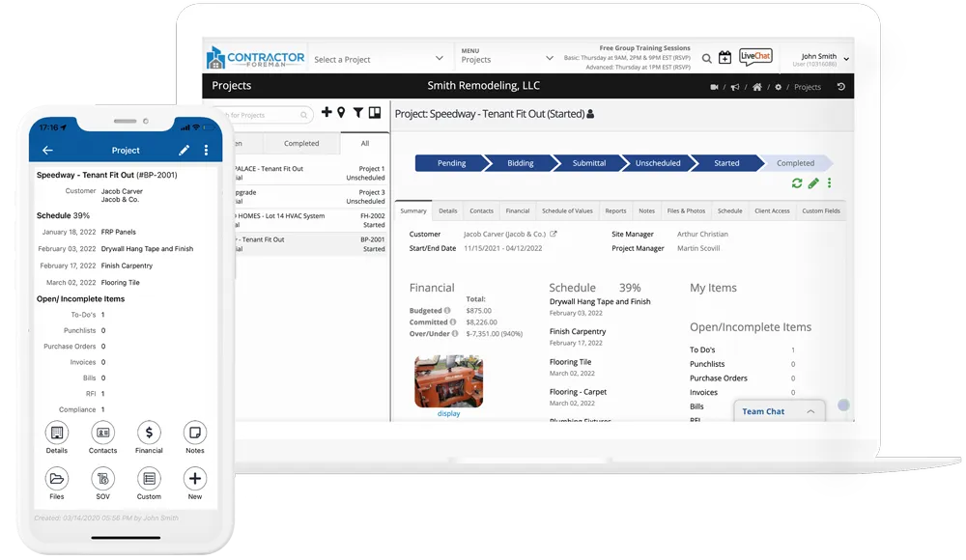Screen dimensions: 966x560
Task: Click the display link under photo
Action: (448, 414)
